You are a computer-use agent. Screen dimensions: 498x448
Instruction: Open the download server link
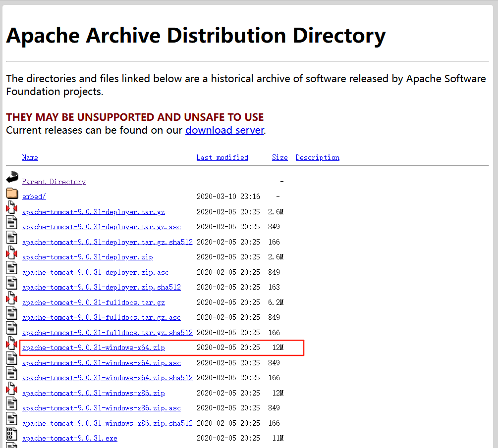pos(224,130)
